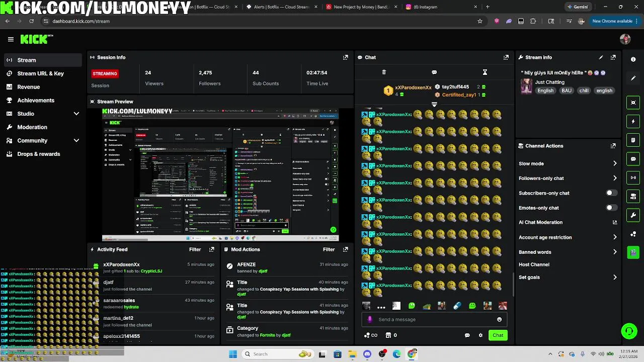Viewport: 644px width, 362px height.
Task: Toggle Emotes-only chat switch
Action: (x=611, y=208)
